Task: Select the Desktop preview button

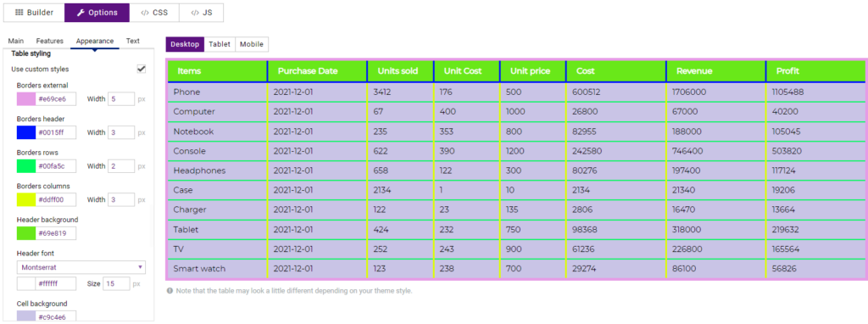Action: pyautogui.click(x=185, y=44)
